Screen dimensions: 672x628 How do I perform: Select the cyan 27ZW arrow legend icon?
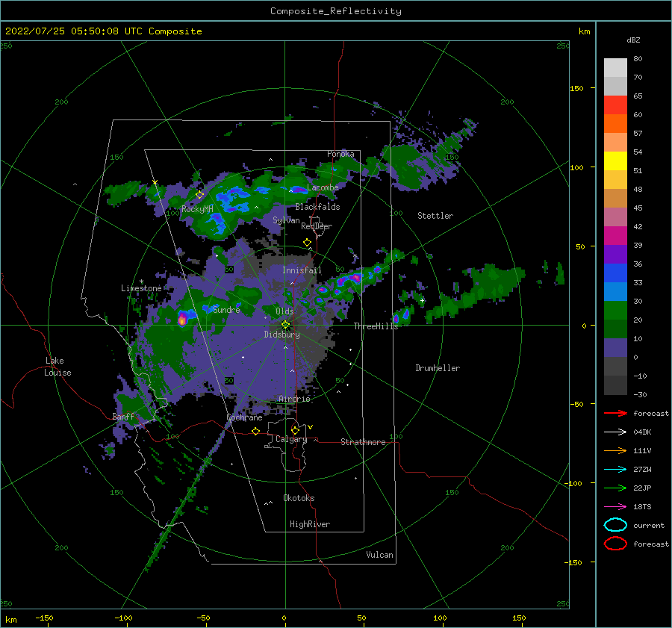click(615, 469)
